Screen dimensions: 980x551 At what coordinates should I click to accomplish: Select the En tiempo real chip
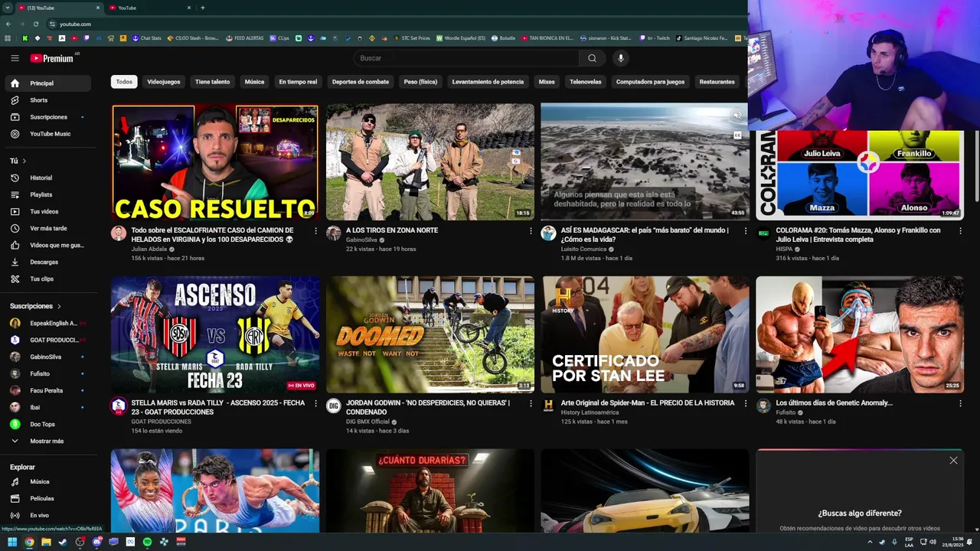(298, 82)
